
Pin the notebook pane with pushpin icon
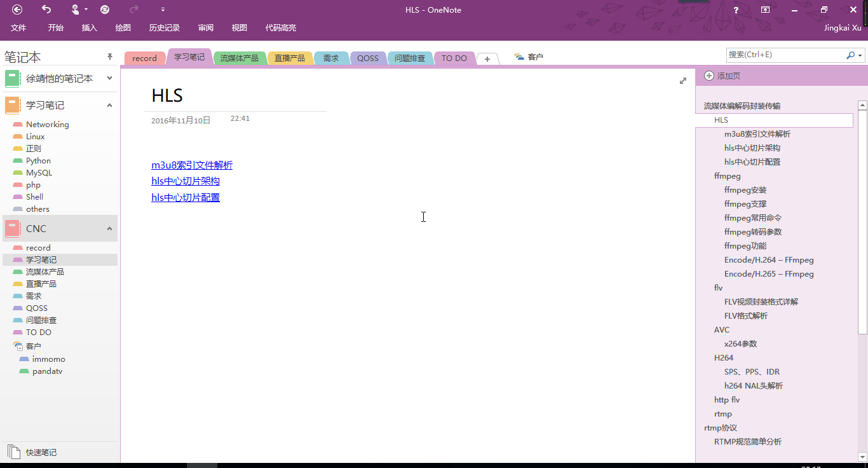point(109,57)
